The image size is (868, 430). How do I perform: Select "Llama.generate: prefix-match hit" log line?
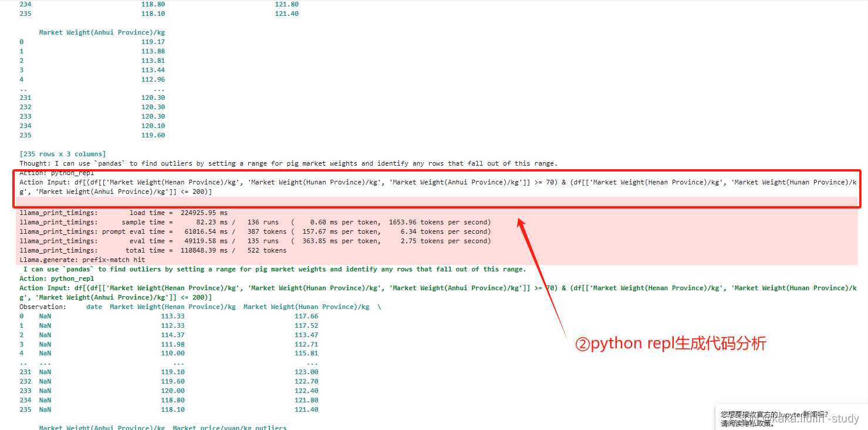(x=82, y=260)
